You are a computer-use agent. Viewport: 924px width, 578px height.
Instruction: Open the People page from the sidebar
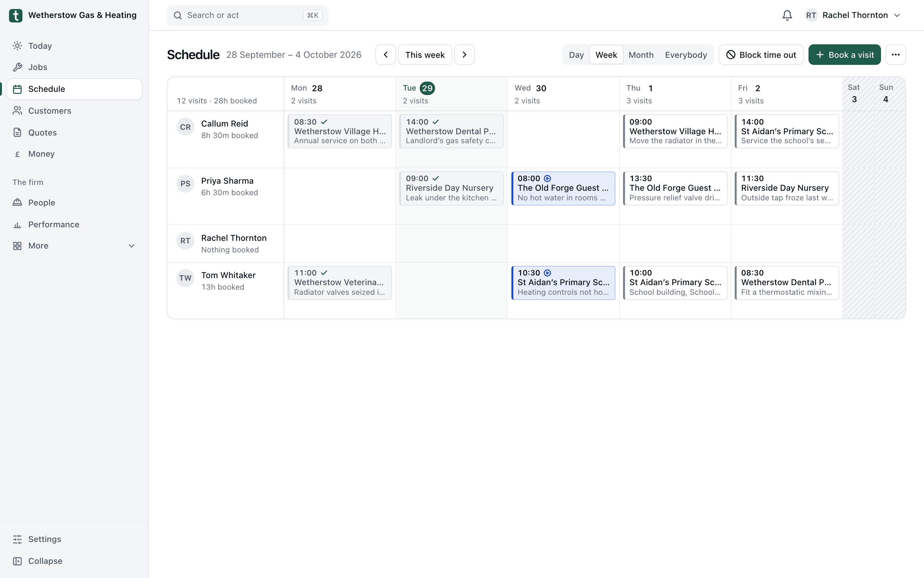(x=74, y=203)
